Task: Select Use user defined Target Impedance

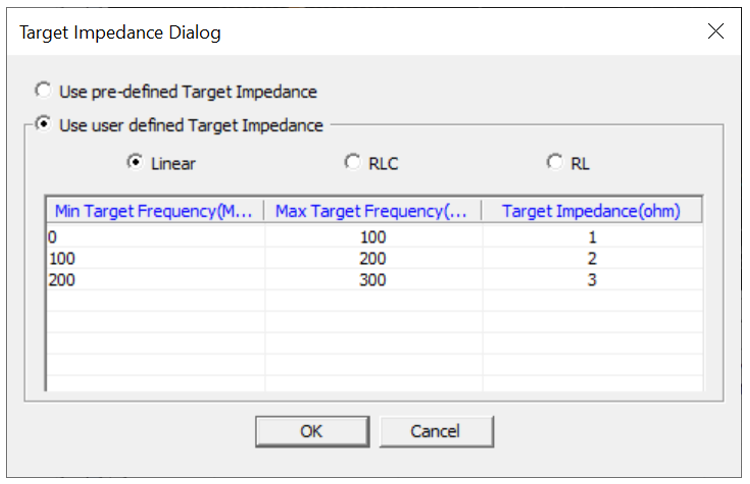Action: click(43, 125)
